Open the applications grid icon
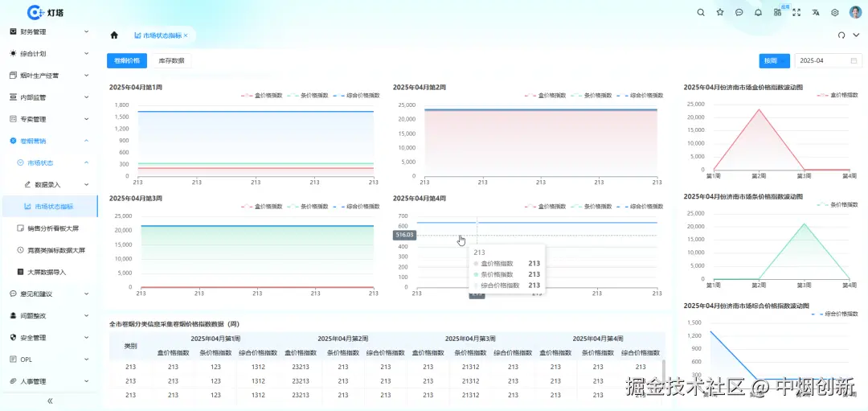Viewport: 868px width, 411px height. click(777, 12)
